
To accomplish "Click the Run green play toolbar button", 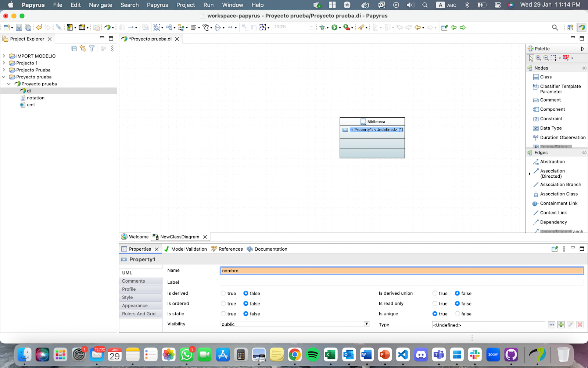I will [334, 28].
